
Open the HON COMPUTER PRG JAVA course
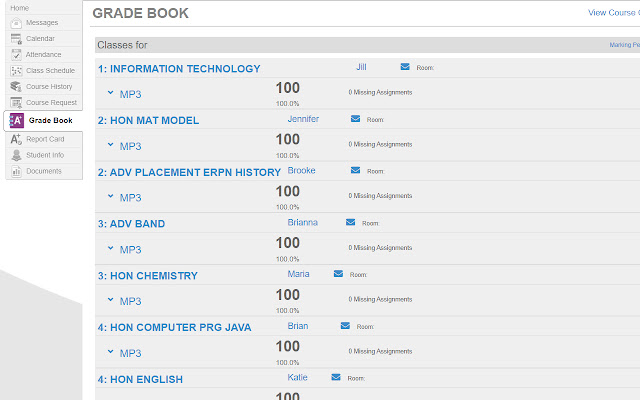point(175,328)
